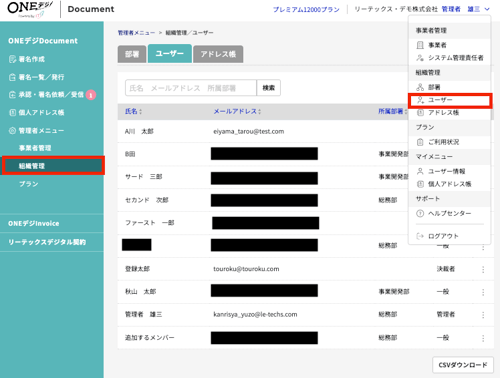Screen dimensions: 500x378
Task: Click the email eiyama_tarou@test.com
Action: coord(249,131)
